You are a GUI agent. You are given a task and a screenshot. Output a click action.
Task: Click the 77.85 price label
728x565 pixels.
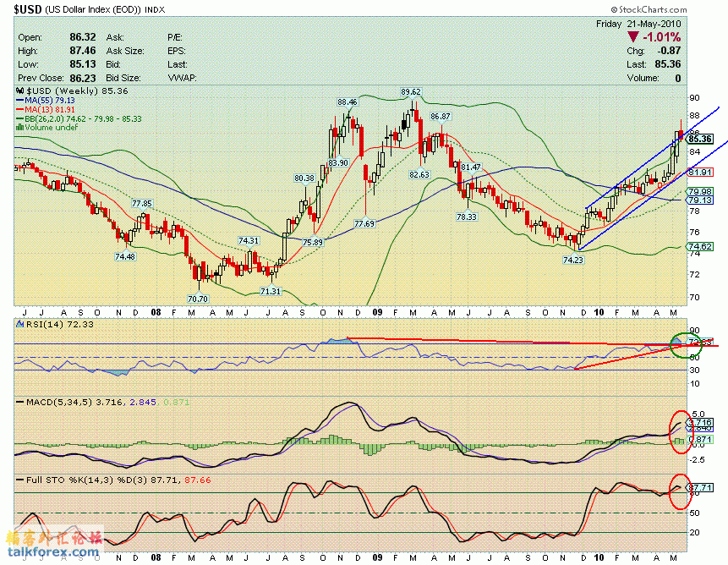(141, 203)
